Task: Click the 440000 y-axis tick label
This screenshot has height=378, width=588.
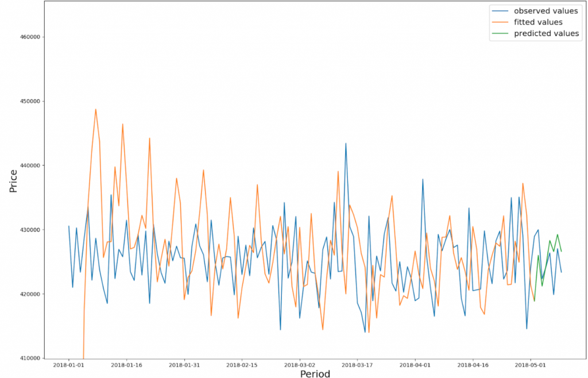Action: point(30,165)
